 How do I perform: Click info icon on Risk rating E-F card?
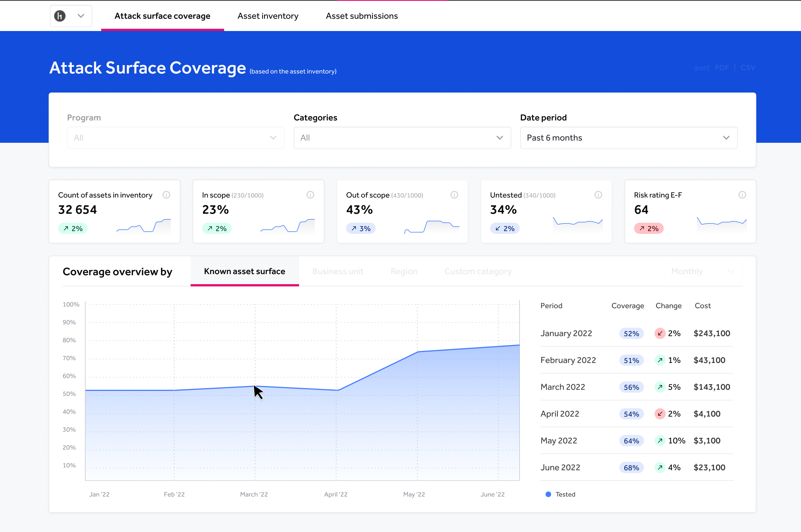(742, 195)
